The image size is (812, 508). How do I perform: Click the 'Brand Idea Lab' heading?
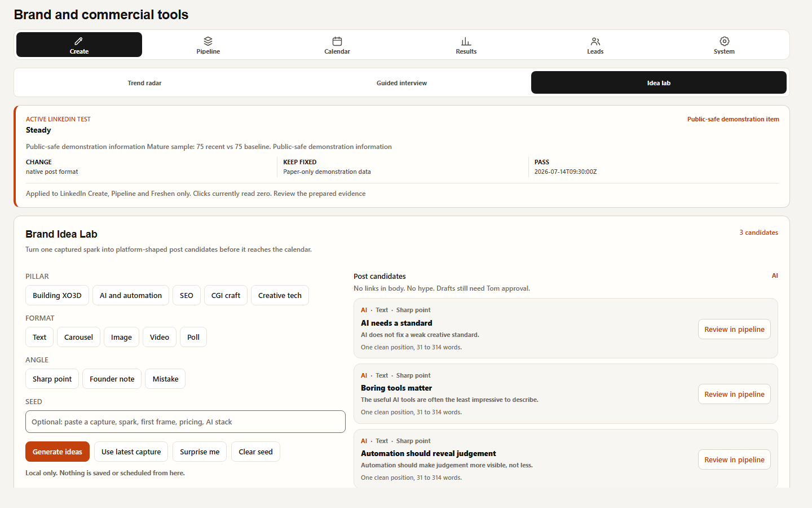click(61, 234)
